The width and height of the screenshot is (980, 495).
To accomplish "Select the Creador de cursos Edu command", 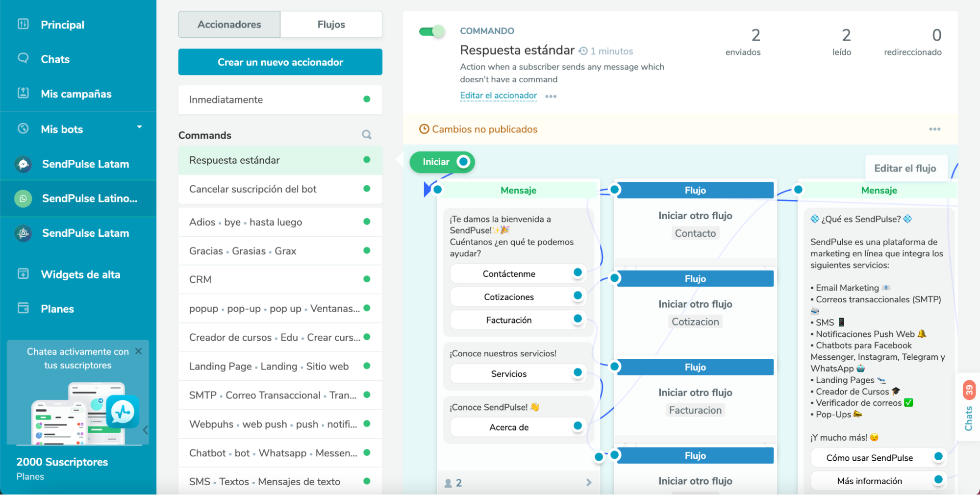I will [280, 337].
